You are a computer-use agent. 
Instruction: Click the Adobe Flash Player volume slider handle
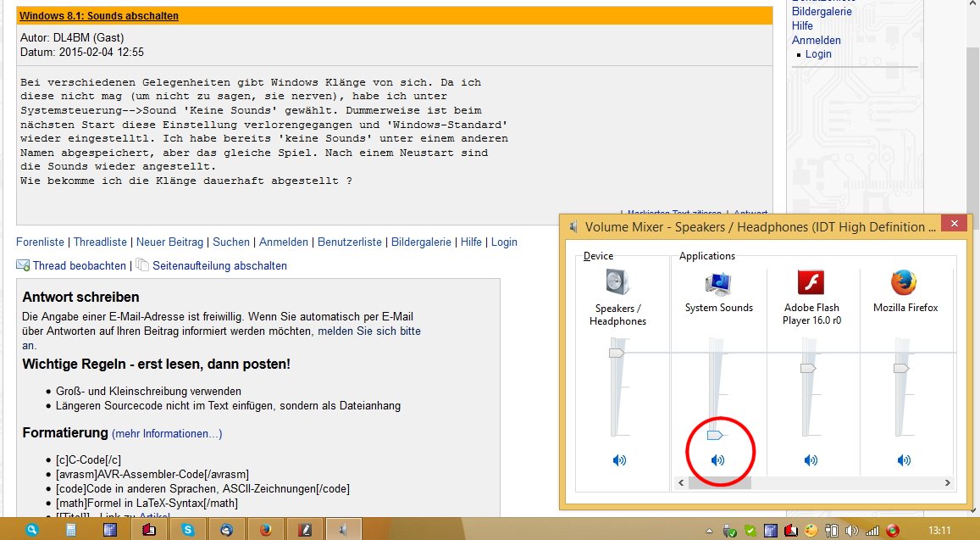pos(808,369)
